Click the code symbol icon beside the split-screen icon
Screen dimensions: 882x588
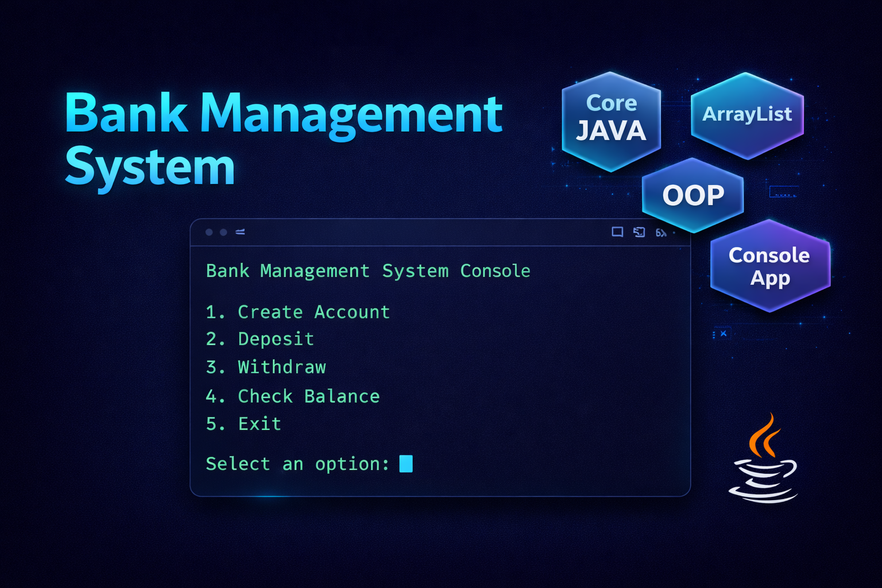click(660, 232)
